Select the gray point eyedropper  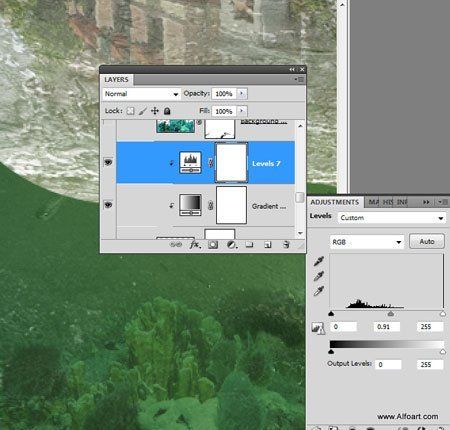pos(319,276)
